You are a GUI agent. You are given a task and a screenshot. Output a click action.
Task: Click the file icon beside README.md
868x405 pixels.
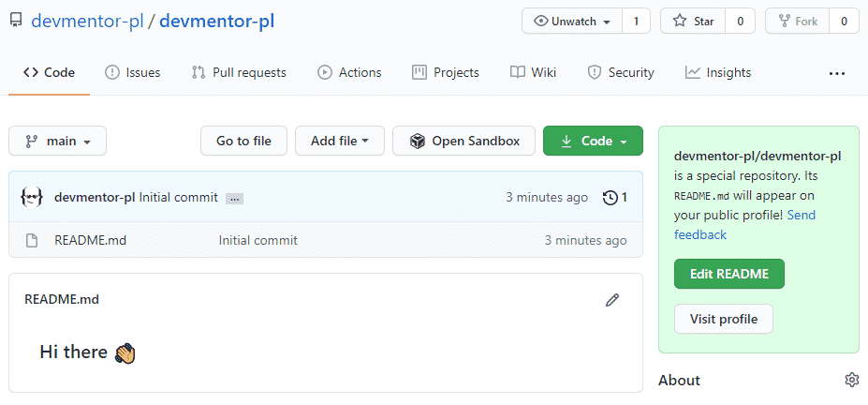coord(32,240)
